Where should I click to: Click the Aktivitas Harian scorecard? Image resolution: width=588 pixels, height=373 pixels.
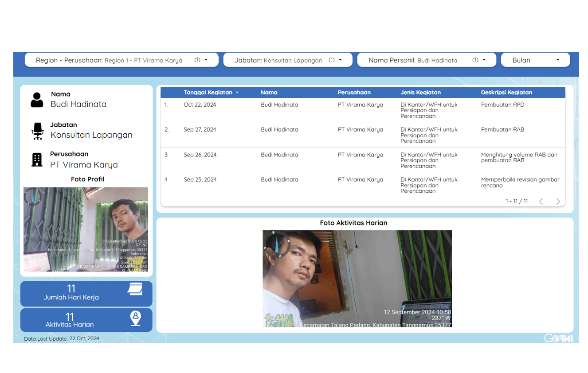tap(86, 320)
